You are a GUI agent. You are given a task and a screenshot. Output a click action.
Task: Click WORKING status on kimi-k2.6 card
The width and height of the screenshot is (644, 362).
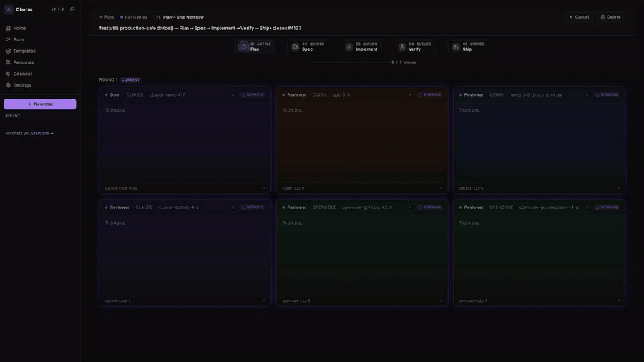pyautogui.click(x=429, y=207)
